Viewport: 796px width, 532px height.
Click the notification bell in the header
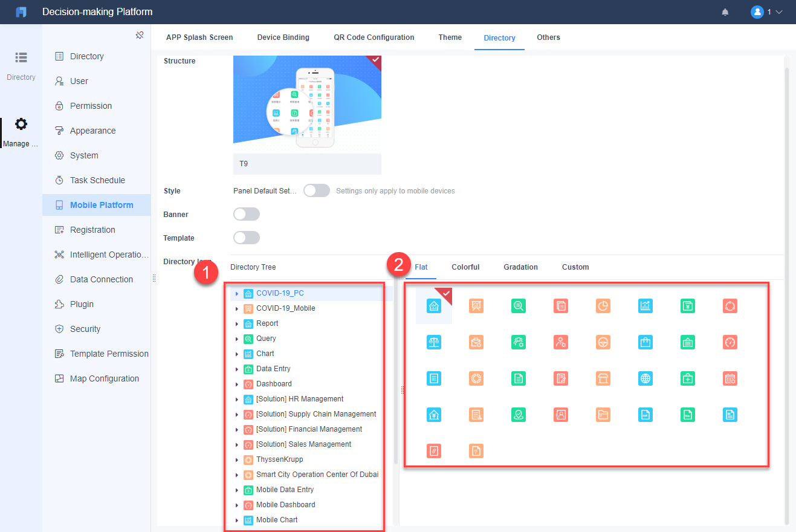[725, 12]
